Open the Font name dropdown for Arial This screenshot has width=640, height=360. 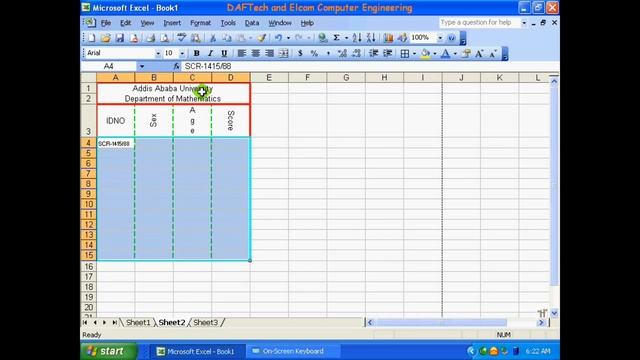tap(158, 53)
